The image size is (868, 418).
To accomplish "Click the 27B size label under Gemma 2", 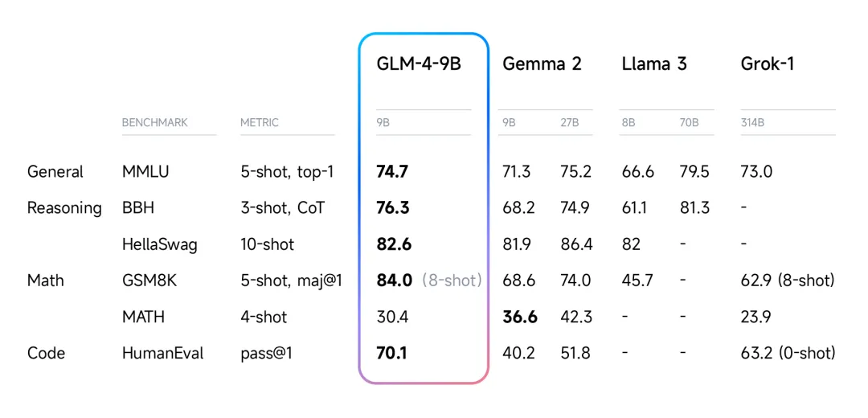I will (571, 123).
